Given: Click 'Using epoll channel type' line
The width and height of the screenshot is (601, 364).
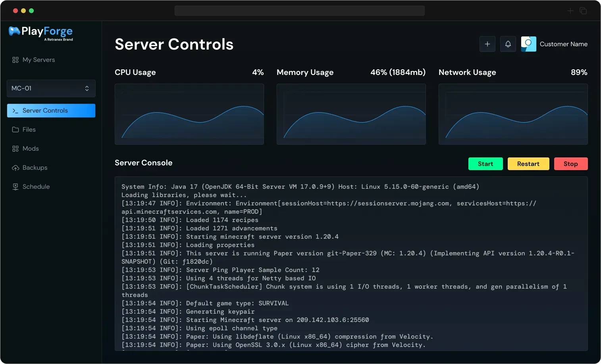Looking at the screenshot, I should (200, 328).
